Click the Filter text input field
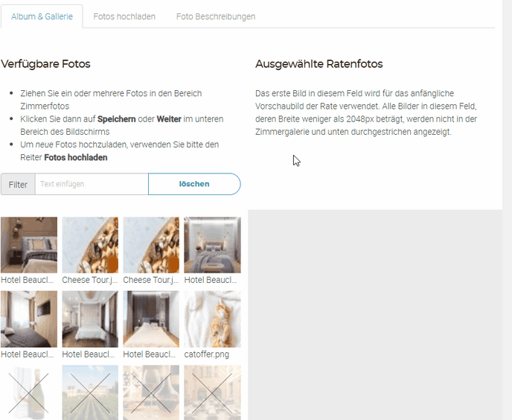Screen dimensions: 512x420 92,184
